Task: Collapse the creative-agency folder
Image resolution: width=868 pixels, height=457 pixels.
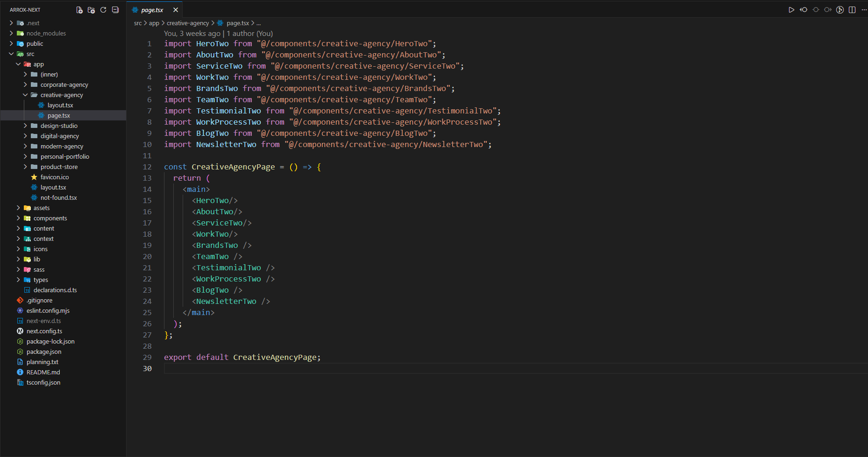Action: point(25,95)
